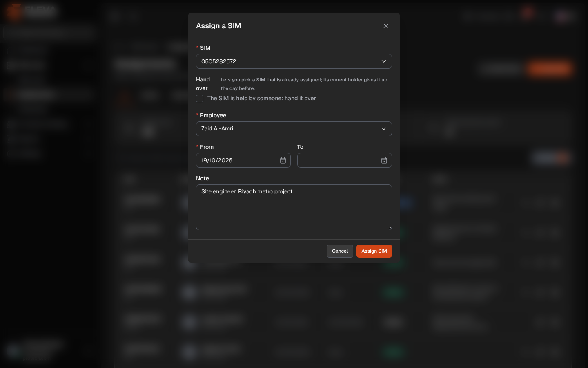Screen dimensions: 588x368
Task: Open the Employee dropdown showing Zaid Al-Amri
Action: (294, 129)
